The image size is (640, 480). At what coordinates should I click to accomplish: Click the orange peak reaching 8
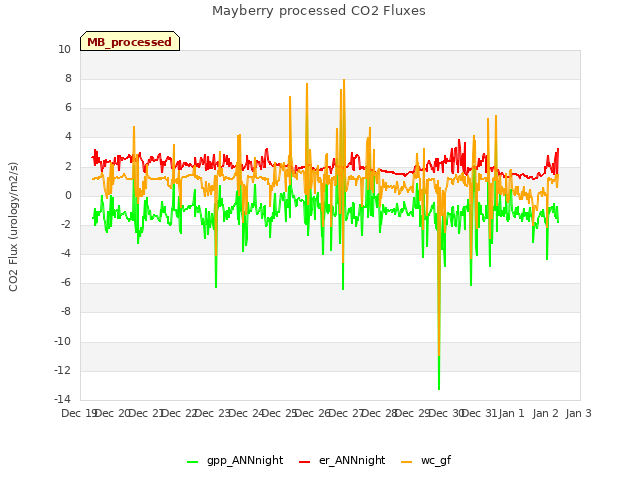(x=344, y=81)
